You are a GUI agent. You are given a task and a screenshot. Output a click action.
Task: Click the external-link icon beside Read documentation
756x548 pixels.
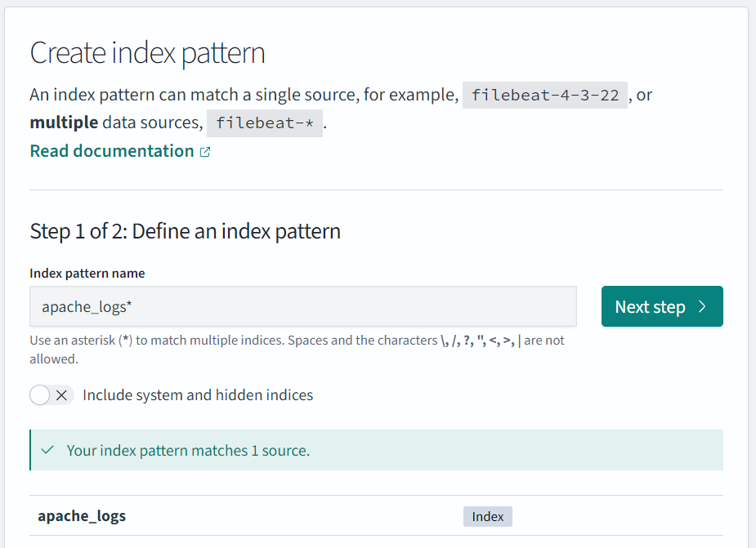205,150
